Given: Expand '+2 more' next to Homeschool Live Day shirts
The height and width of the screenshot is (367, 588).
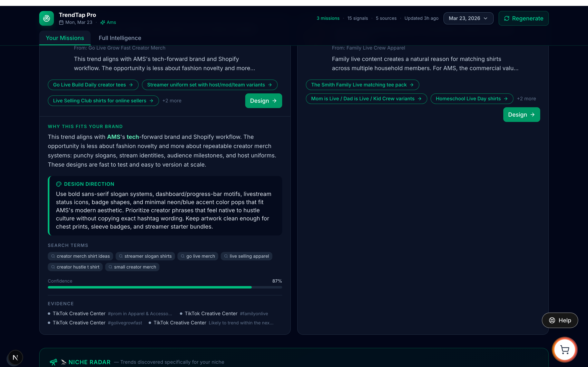Looking at the screenshot, I should [x=526, y=98].
